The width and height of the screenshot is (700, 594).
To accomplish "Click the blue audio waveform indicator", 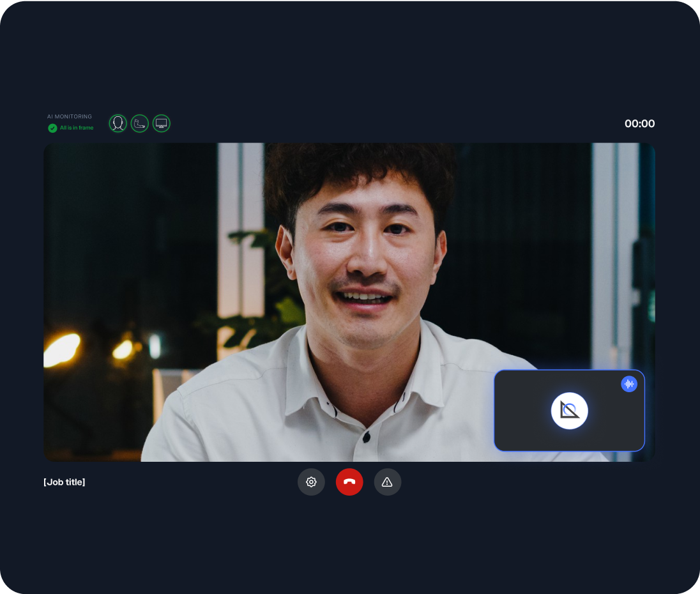I will 629,383.
